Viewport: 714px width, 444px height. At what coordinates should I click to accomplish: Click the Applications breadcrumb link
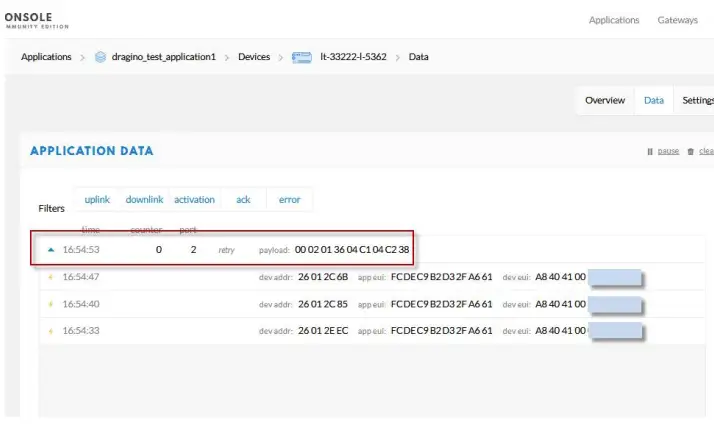point(46,57)
